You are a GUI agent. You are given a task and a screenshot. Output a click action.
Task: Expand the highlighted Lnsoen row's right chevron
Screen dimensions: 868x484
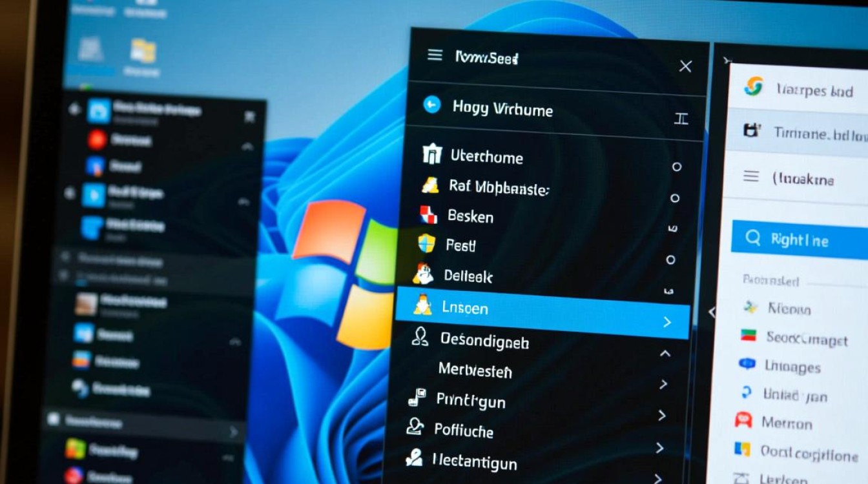[x=667, y=321]
